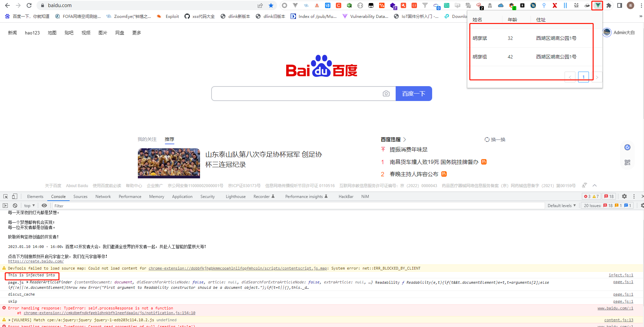
Task: Click the red X extension icon
Action: click(555, 5)
